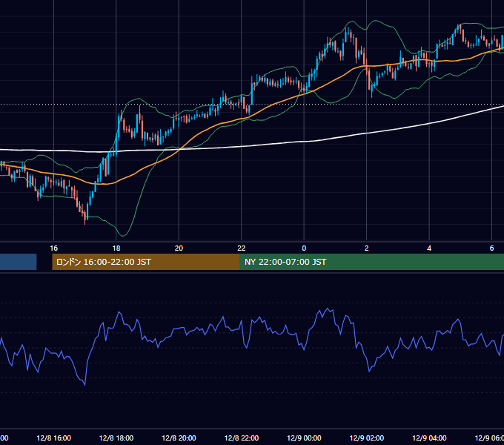
Task: Click the 12/9 02:00 time label
Action: click(367, 438)
